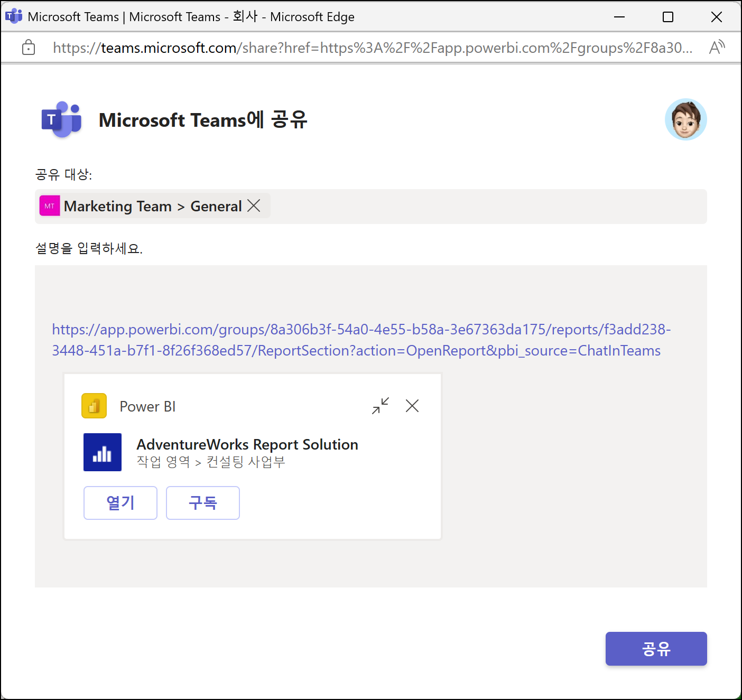Click the MT Marketing Team badge icon
This screenshot has width=742, height=700.
(x=50, y=206)
